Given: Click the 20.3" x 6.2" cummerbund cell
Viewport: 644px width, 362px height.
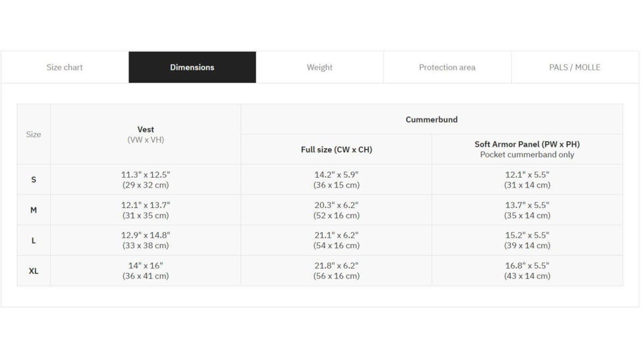Looking at the screenshot, I should pyautogui.click(x=336, y=210).
